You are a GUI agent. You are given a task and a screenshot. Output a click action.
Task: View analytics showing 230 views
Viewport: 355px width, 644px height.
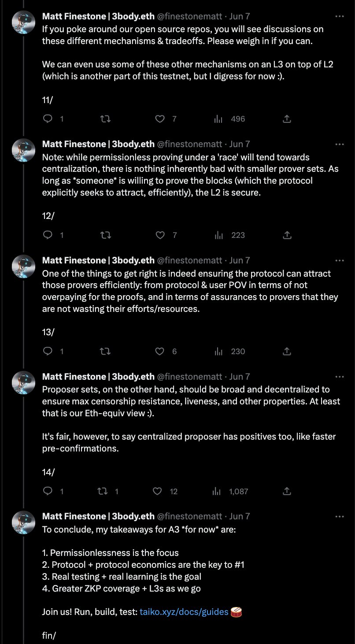coord(218,352)
